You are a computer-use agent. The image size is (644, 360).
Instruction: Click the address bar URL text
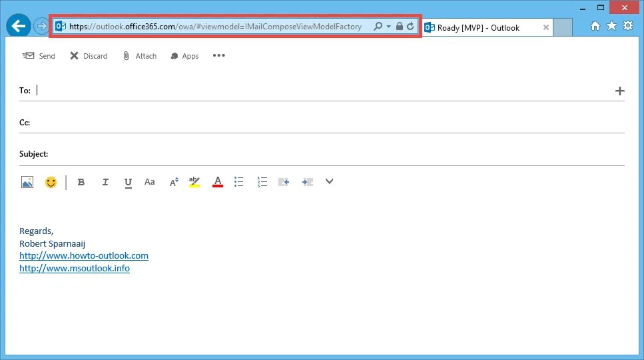pyautogui.click(x=215, y=27)
